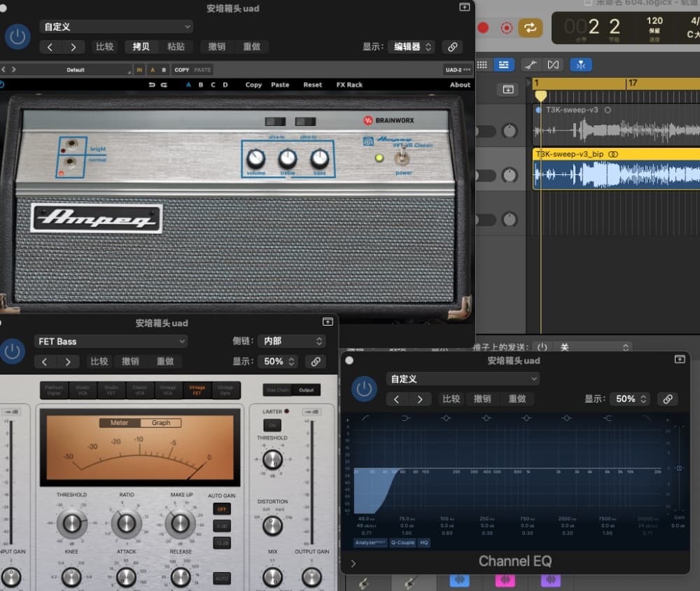
Task: Switch compressor display to Graph
Action: 161,422
